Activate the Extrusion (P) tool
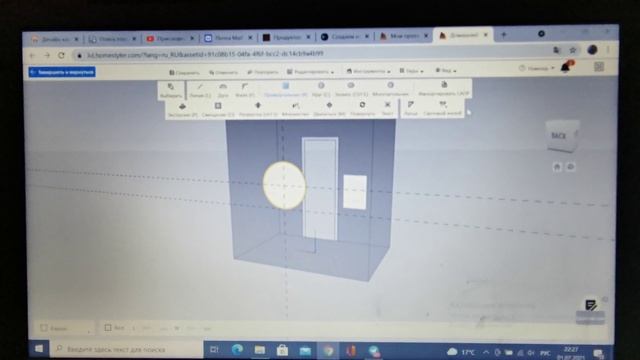The image size is (640, 360). (182, 110)
